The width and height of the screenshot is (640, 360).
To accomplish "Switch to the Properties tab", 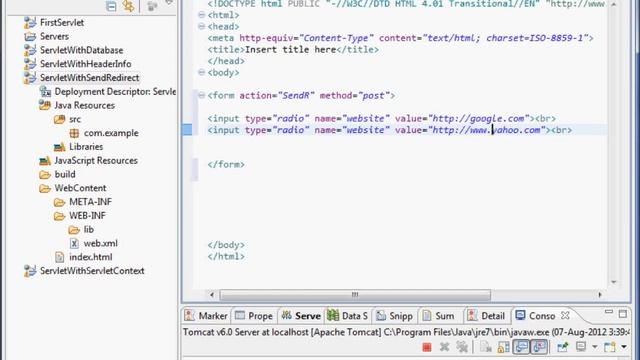I will coord(253,316).
